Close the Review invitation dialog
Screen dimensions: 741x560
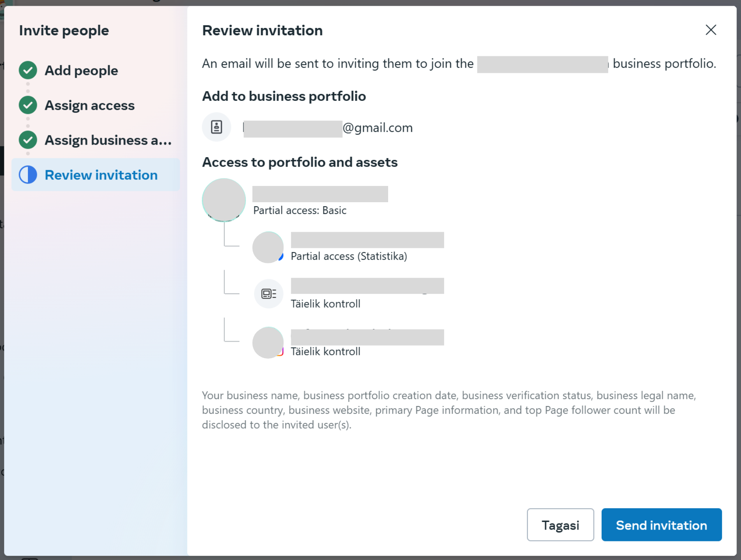click(x=711, y=30)
